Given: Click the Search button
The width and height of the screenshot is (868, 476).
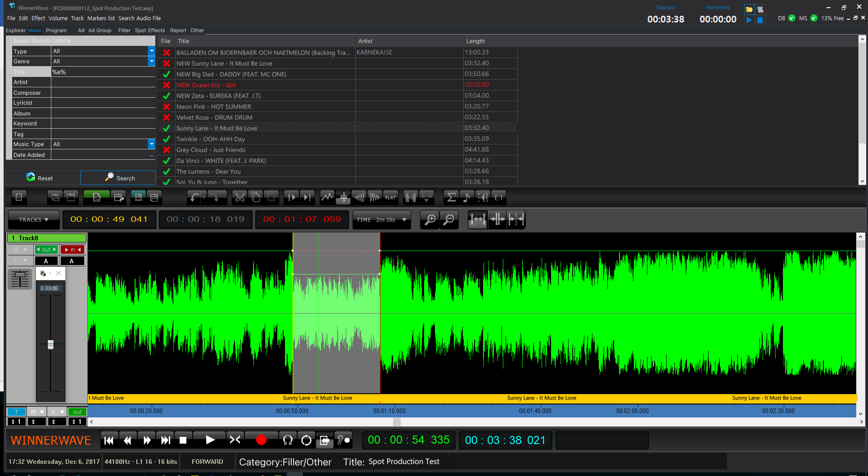Looking at the screenshot, I should click(x=118, y=178).
